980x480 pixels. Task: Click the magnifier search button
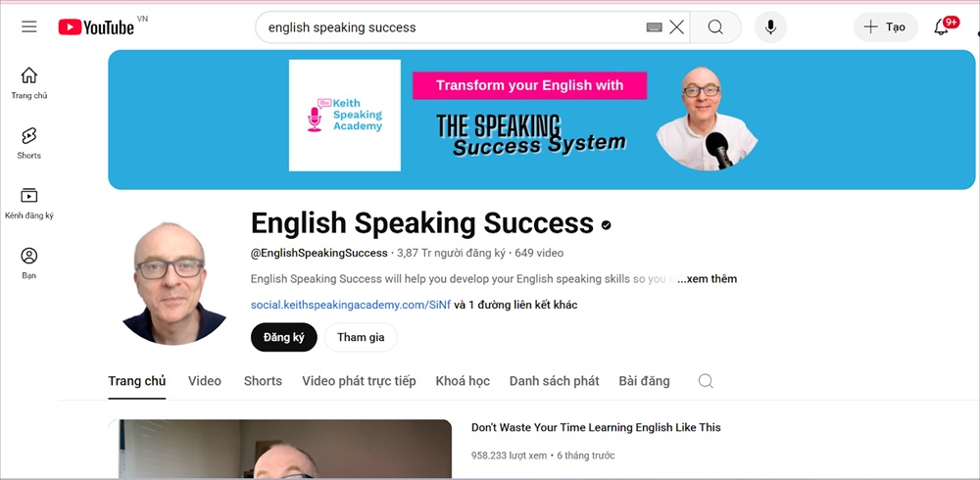pyautogui.click(x=715, y=26)
